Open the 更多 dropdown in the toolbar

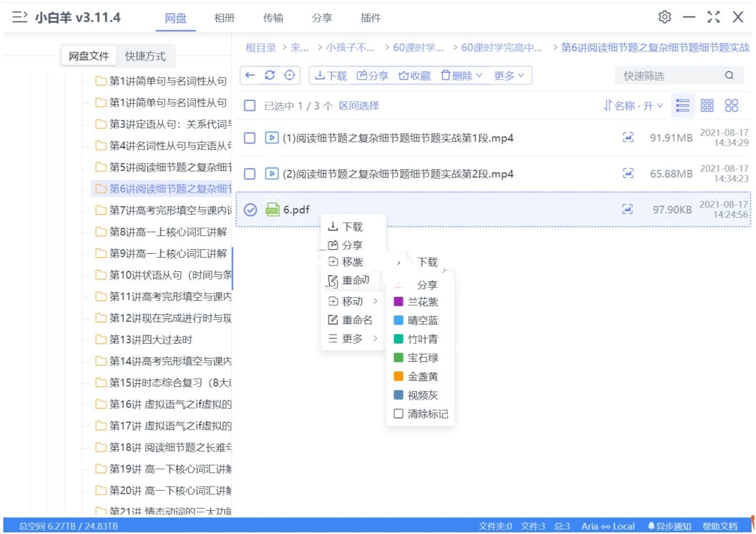tap(508, 76)
